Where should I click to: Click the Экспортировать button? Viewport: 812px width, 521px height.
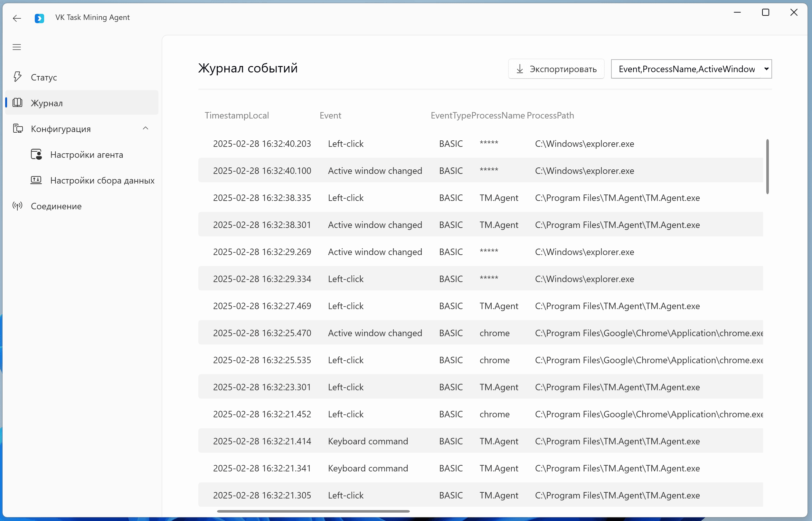[556, 69]
